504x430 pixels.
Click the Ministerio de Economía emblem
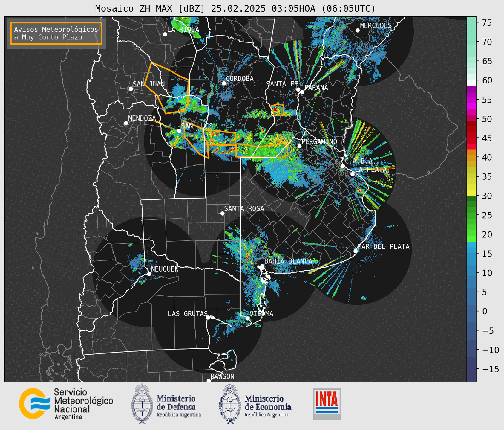coord(230,404)
